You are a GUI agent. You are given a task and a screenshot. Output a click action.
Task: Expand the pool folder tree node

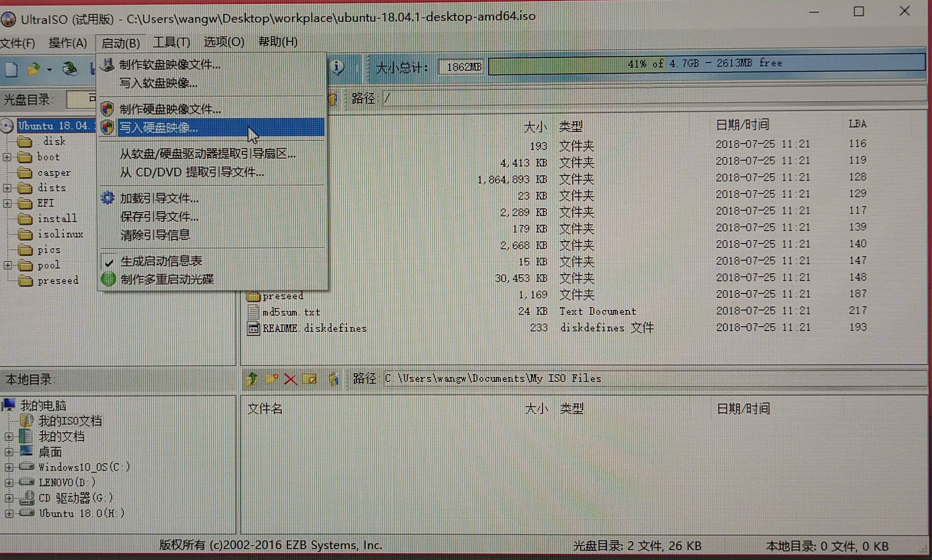pyautogui.click(x=7, y=265)
